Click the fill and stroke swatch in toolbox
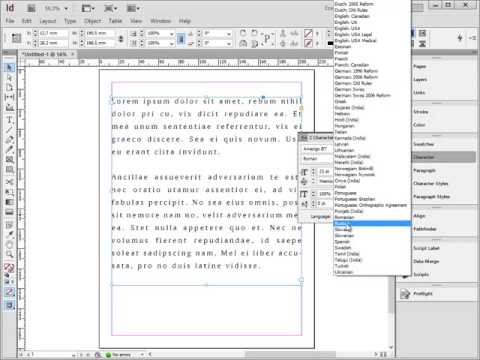Viewport: 480px width, 360px height. coord(9,267)
